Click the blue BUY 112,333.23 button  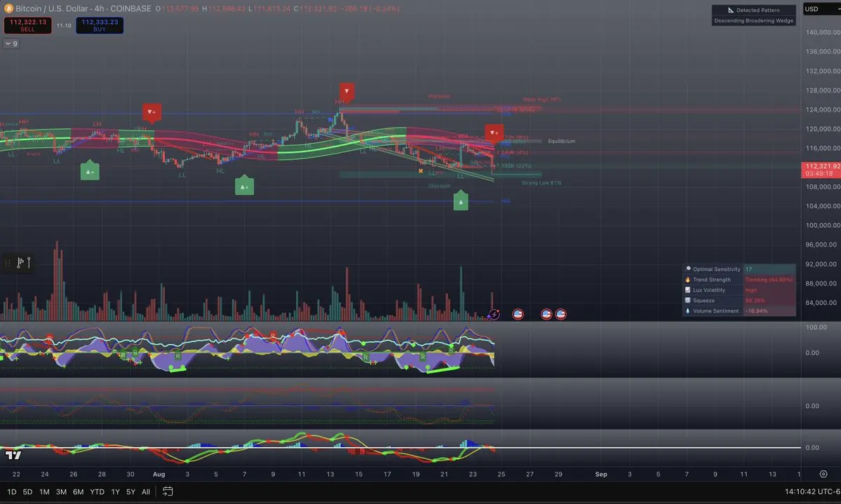tap(100, 25)
